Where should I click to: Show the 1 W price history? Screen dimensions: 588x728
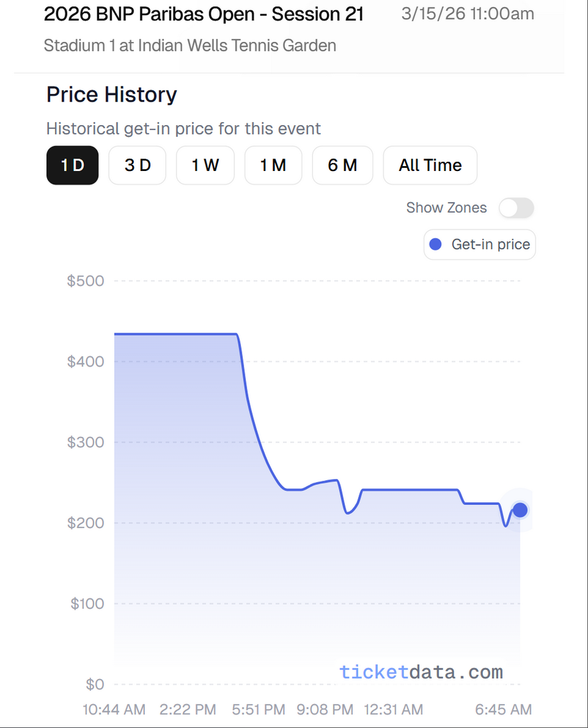(x=205, y=165)
